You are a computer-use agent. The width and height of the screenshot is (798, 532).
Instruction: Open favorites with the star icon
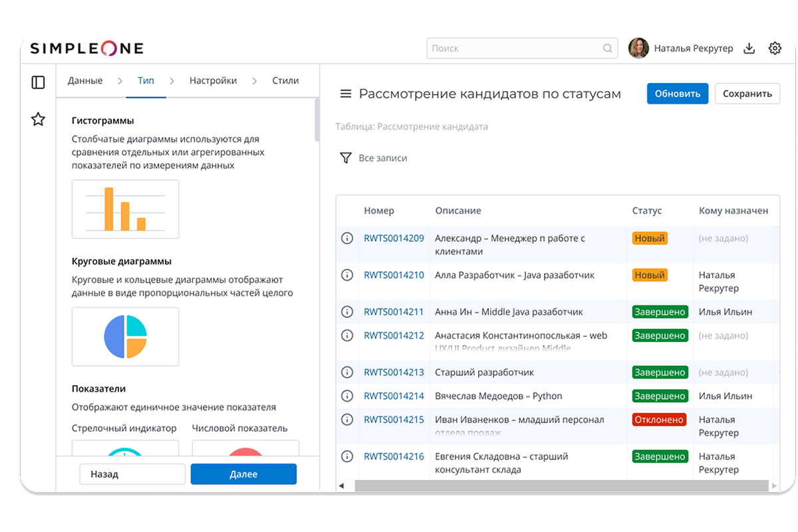38,120
